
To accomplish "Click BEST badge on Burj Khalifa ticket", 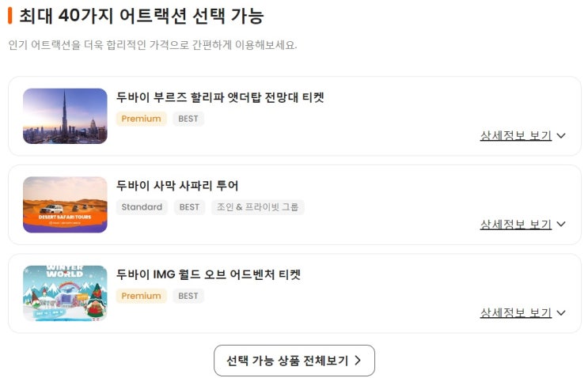I will tap(188, 119).
